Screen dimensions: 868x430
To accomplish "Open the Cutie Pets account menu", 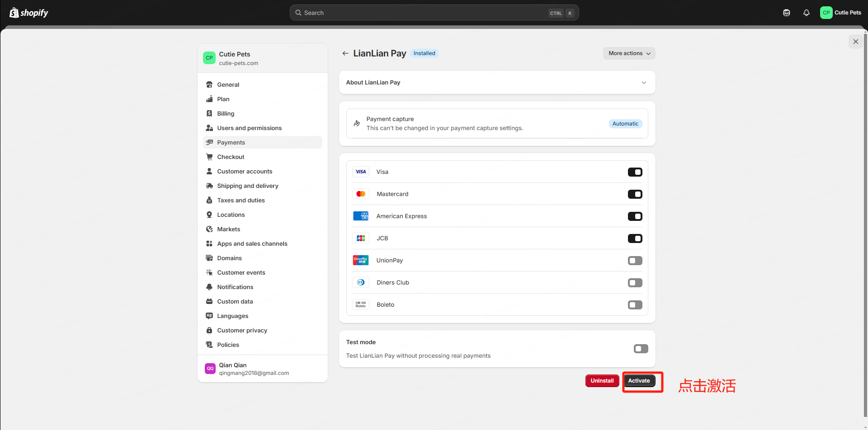I will pos(840,13).
